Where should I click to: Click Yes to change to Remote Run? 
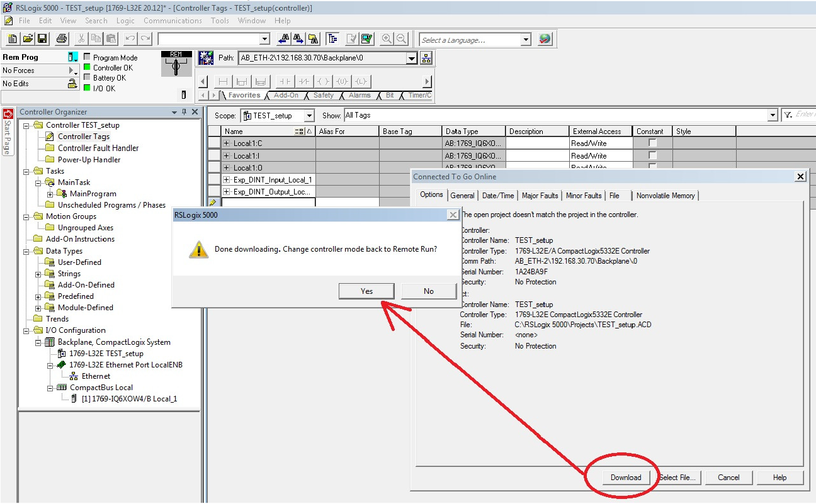(367, 291)
